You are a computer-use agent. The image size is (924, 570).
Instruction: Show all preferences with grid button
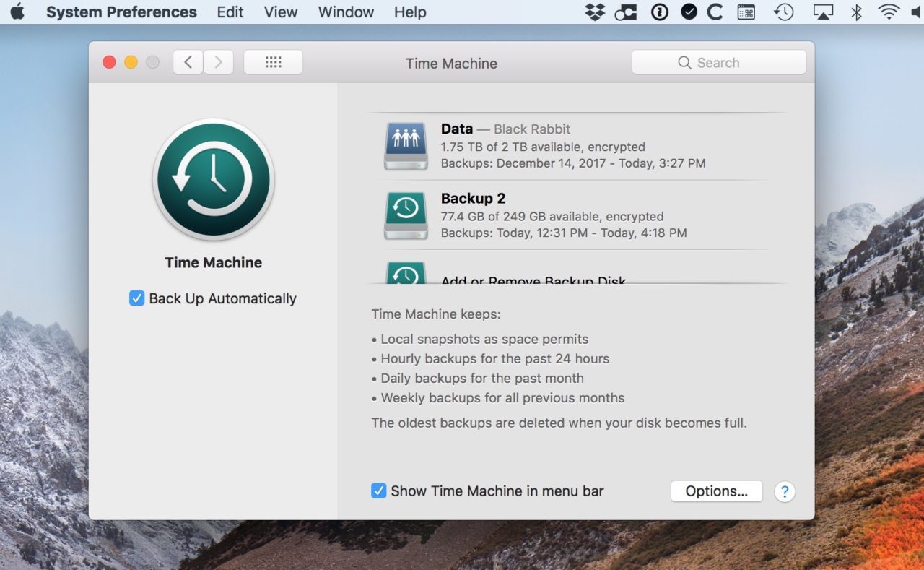click(x=273, y=62)
